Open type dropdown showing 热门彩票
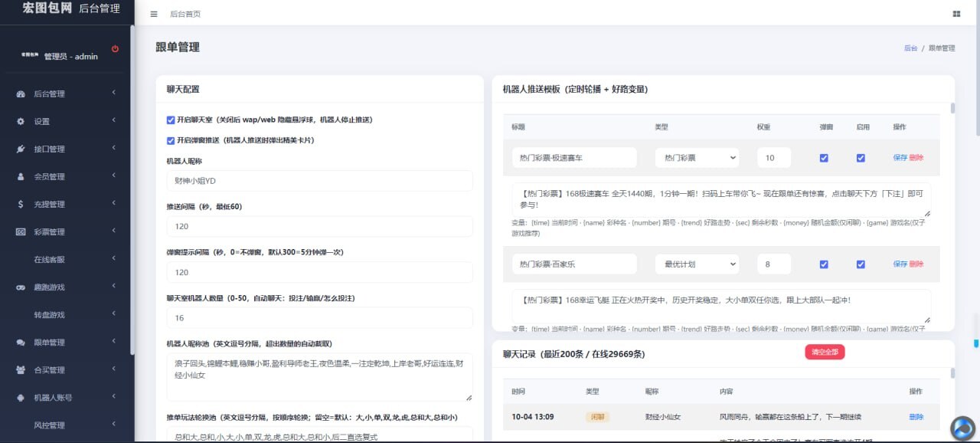The image size is (980, 443). tap(697, 158)
